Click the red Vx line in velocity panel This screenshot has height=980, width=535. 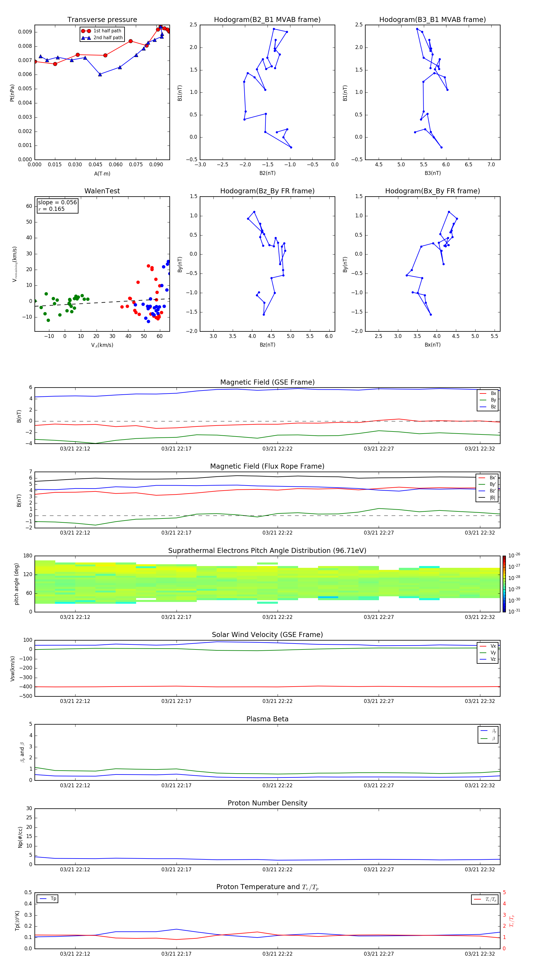pos(267,687)
